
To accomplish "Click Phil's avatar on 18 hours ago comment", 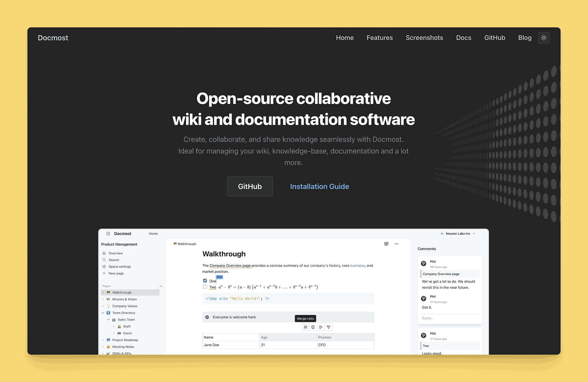I will (x=423, y=264).
